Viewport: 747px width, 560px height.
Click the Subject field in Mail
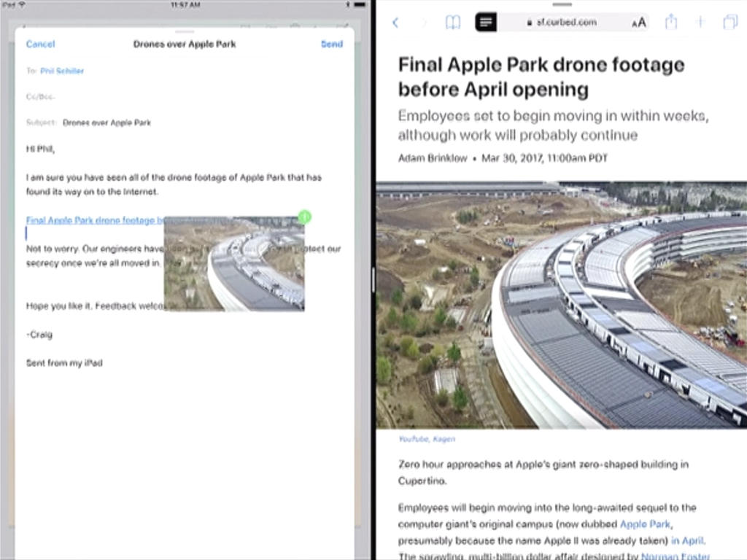point(185,122)
